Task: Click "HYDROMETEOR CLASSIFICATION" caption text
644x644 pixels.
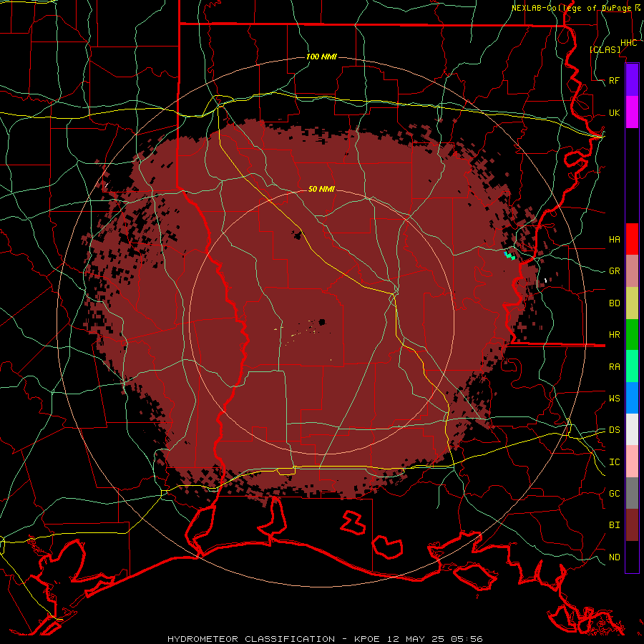Action: pos(251,639)
